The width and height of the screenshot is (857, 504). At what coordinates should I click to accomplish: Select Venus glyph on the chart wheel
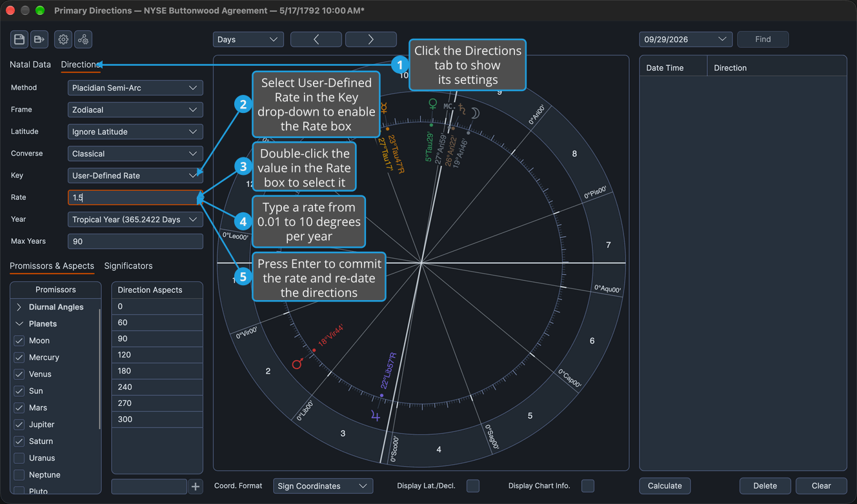(x=432, y=103)
